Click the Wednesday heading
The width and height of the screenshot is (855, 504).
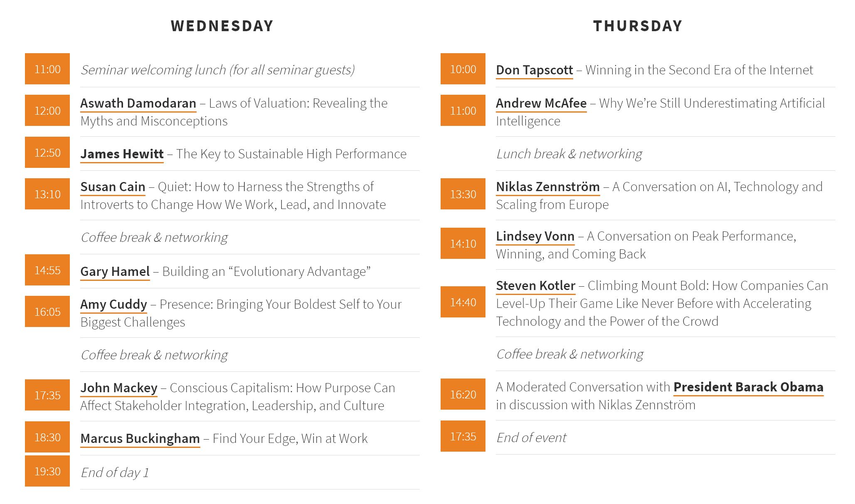pos(222,26)
